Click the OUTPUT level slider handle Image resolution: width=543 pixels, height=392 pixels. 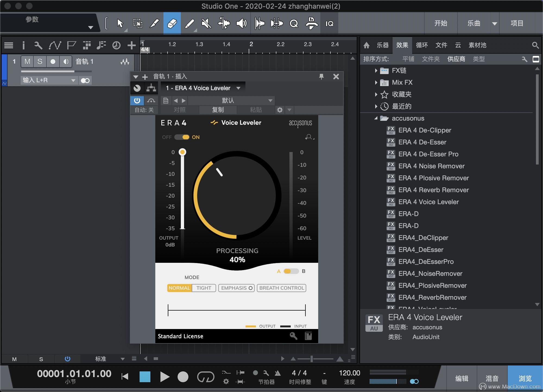click(182, 152)
